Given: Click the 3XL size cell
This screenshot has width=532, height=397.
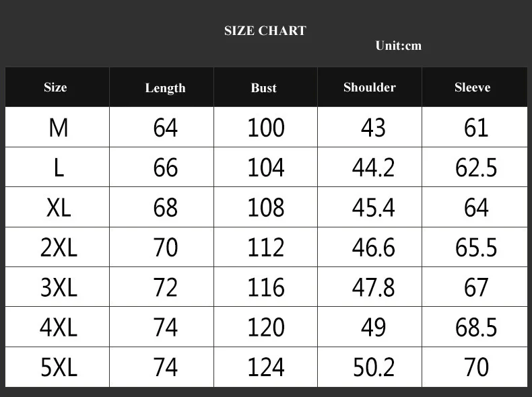Looking at the screenshot, I should click(x=59, y=287).
